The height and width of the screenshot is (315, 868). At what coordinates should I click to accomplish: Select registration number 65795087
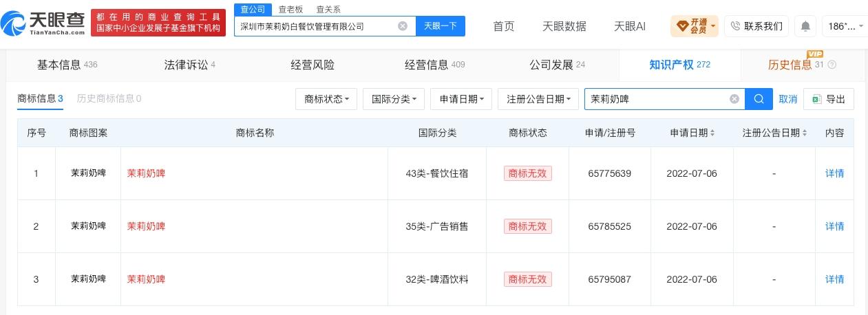click(x=610, y=279)
